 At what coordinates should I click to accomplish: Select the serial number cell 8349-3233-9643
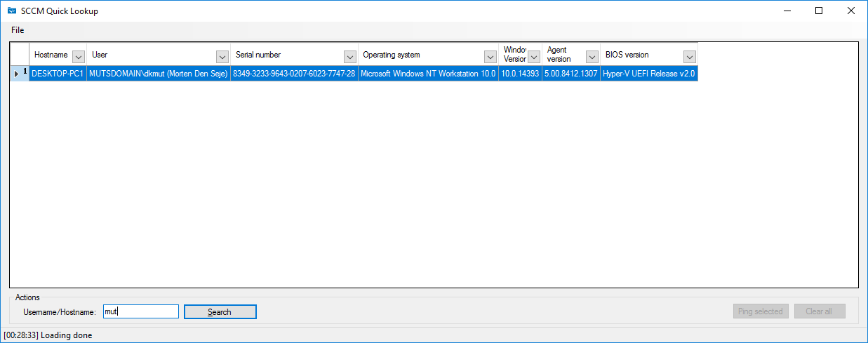pyautogui.click(x=294, y=74)
